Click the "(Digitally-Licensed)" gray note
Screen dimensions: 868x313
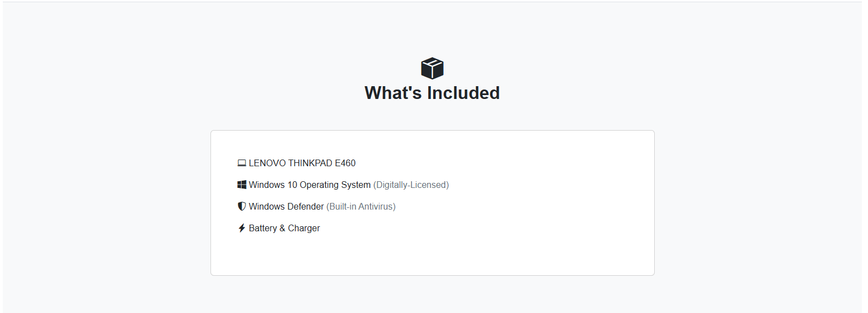411,185
